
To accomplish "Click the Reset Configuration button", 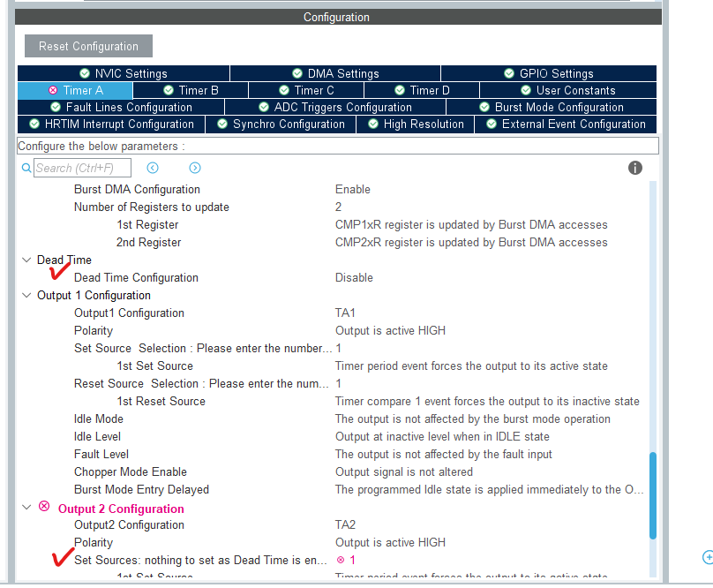I will pos(88,46).
